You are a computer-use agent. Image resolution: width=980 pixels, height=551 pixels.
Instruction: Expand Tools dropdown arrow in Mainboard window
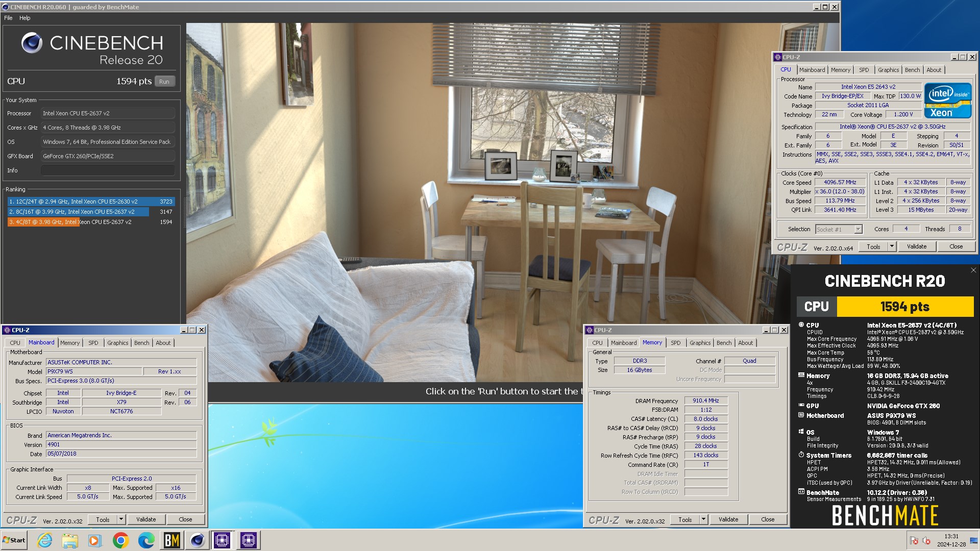pyautogui.click(x=121, y=519)
